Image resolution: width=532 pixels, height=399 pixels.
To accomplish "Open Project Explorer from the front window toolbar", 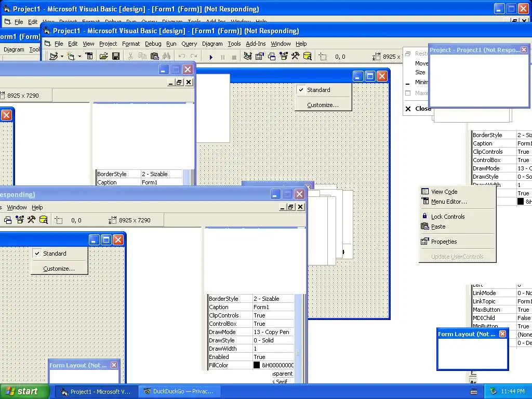I will click(x=248, y=56).
